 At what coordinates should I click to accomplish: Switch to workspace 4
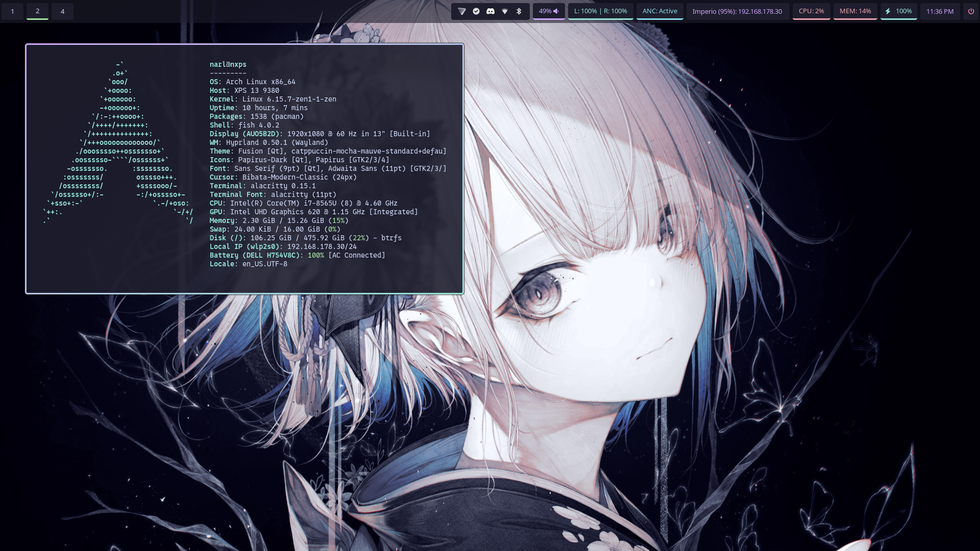(x=62, y=11)
